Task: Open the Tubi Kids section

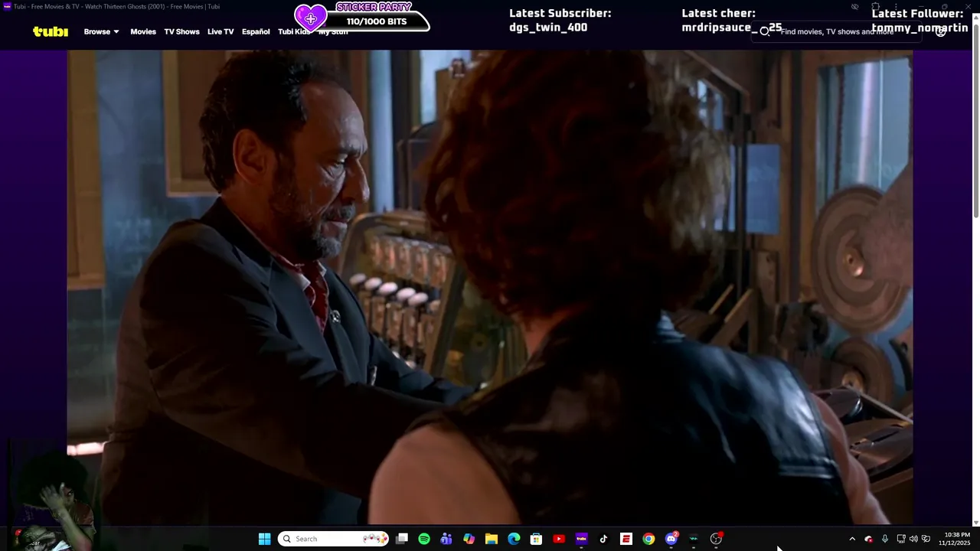Action: point(294,31)
